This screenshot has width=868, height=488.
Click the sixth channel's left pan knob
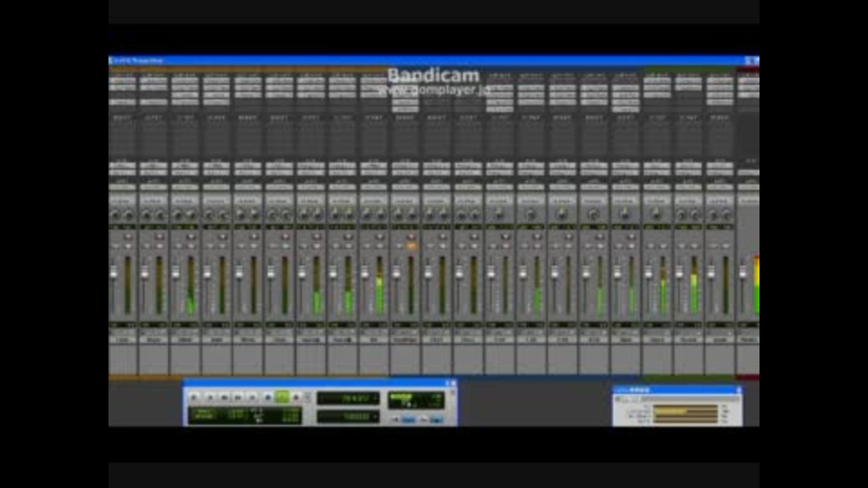point(273,215)
